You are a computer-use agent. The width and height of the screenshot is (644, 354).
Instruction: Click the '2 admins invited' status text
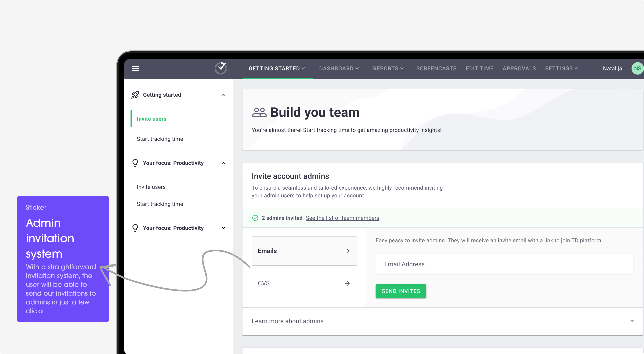coord(282,218)
